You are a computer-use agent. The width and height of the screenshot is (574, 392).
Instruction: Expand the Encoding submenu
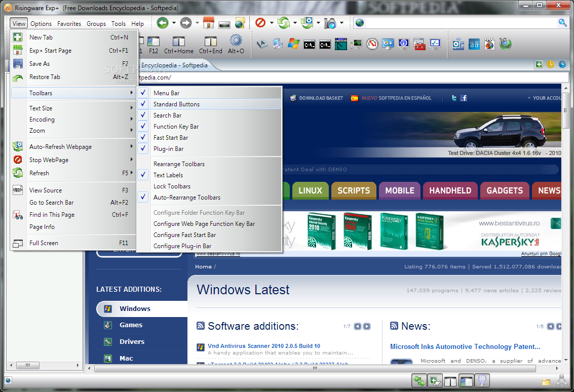coord(73,120)
